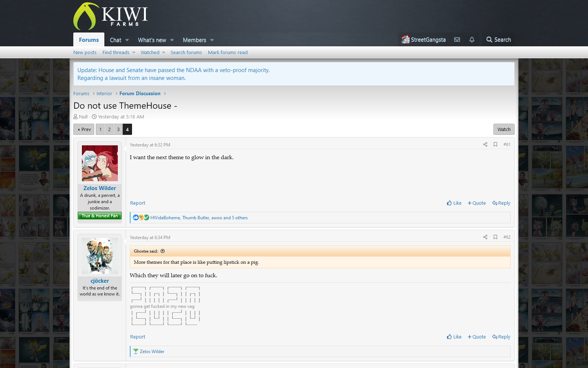Go to Forums breadcrumb
This screenshot has height=368, width=588.
click(x=81, y=94)
